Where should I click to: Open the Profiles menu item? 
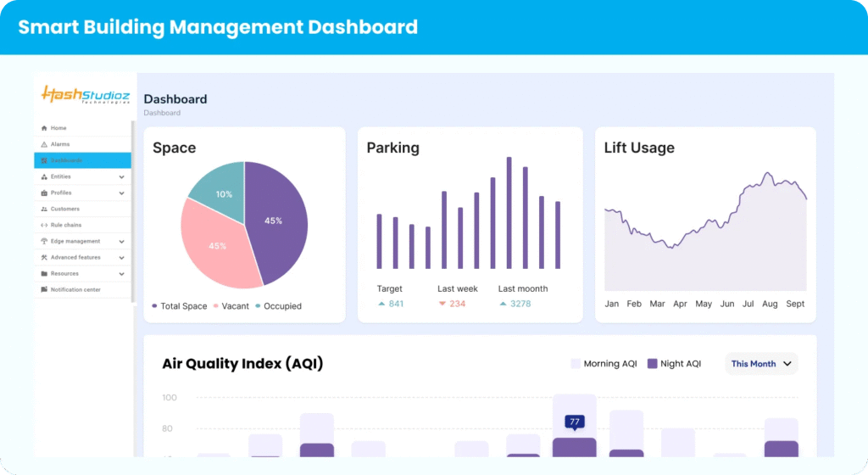[61, 193]
